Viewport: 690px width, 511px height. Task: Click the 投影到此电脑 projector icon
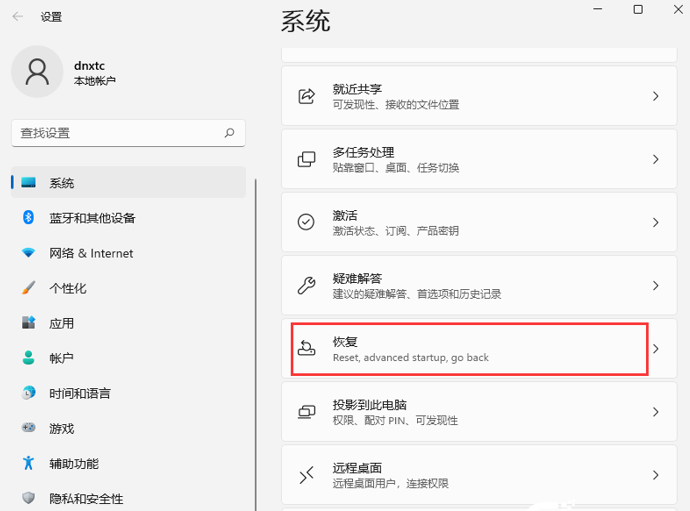pos(307,412)
